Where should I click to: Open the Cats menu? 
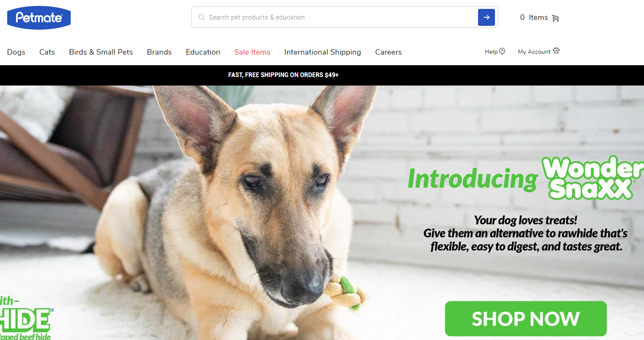47,52
